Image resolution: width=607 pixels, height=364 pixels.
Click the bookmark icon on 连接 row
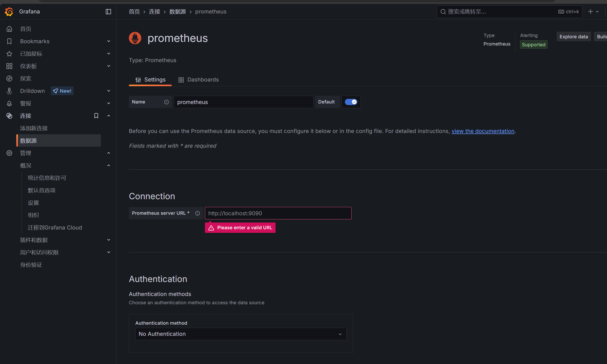click(x=96, y=116)
